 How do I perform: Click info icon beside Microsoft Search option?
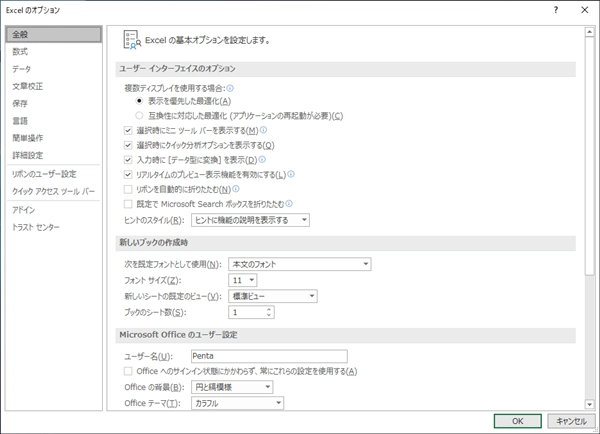pos(289,204)
